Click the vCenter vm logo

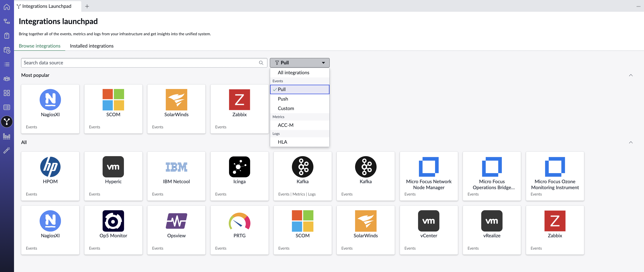(x=429, y=221)
